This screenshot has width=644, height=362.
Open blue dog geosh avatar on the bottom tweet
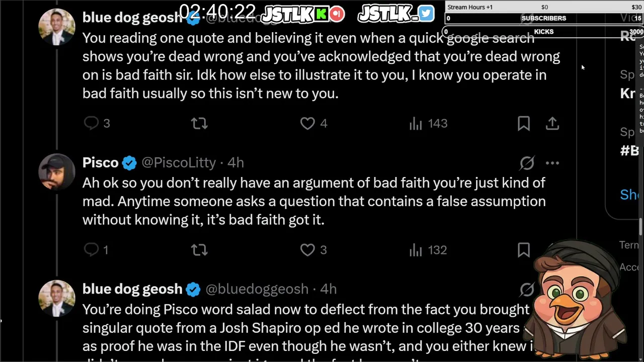pos(56,298)
